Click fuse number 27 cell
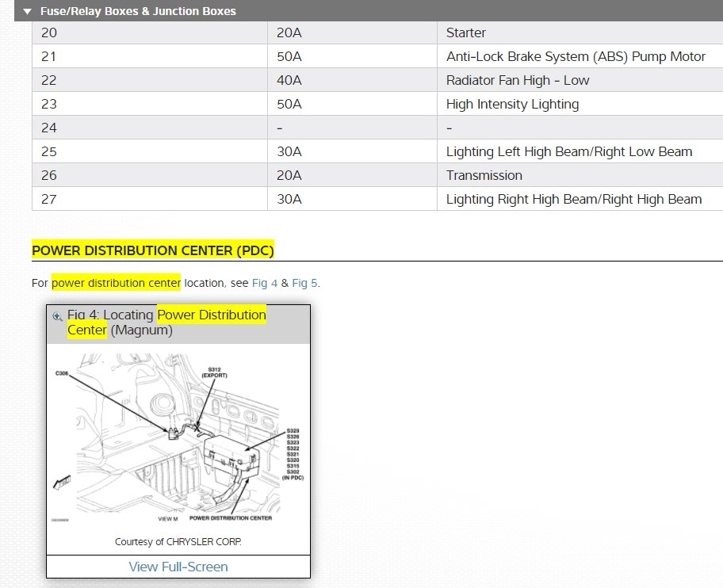The width and height of the screenshot is (723, 588). [149, 199]
